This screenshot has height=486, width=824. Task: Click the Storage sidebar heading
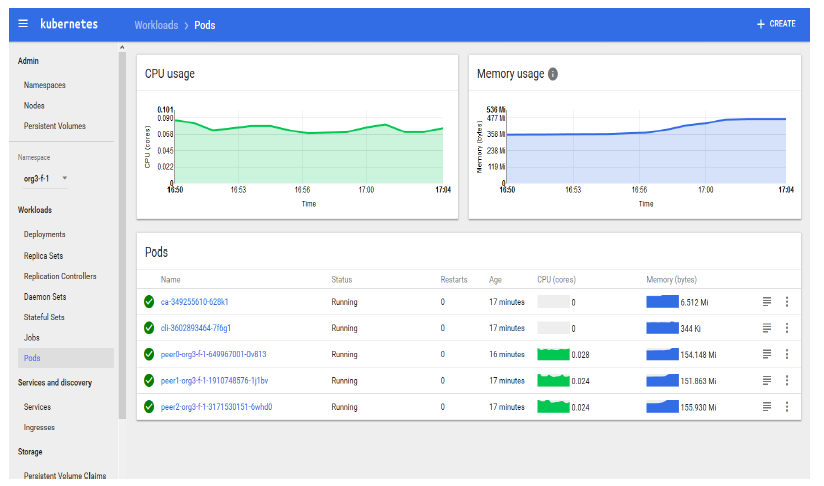30,452
